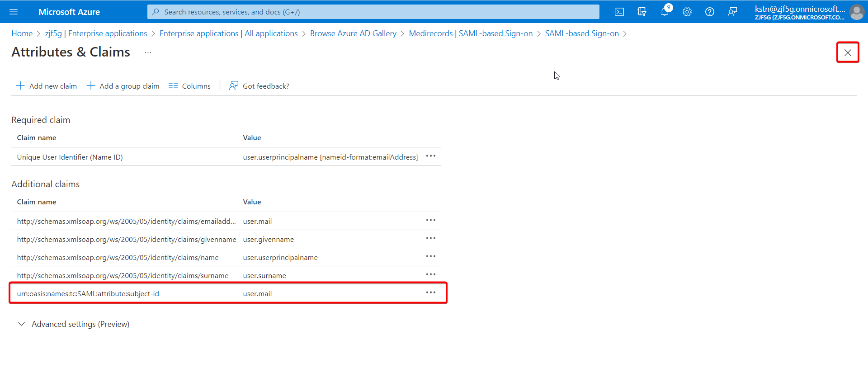The image size is (868, 392).
Task: Click the search resources input box
Action: click(x=373, y=12)
